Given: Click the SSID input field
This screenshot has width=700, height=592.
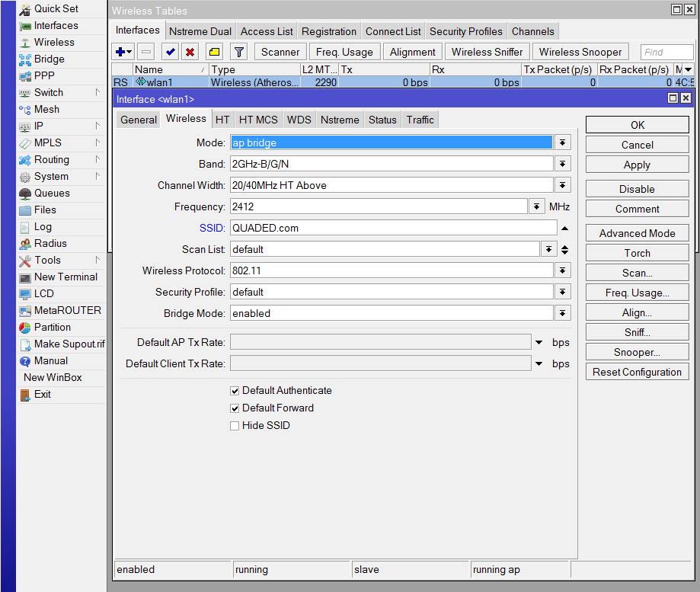Looking at the screenshot, I should tap(393, 228).
